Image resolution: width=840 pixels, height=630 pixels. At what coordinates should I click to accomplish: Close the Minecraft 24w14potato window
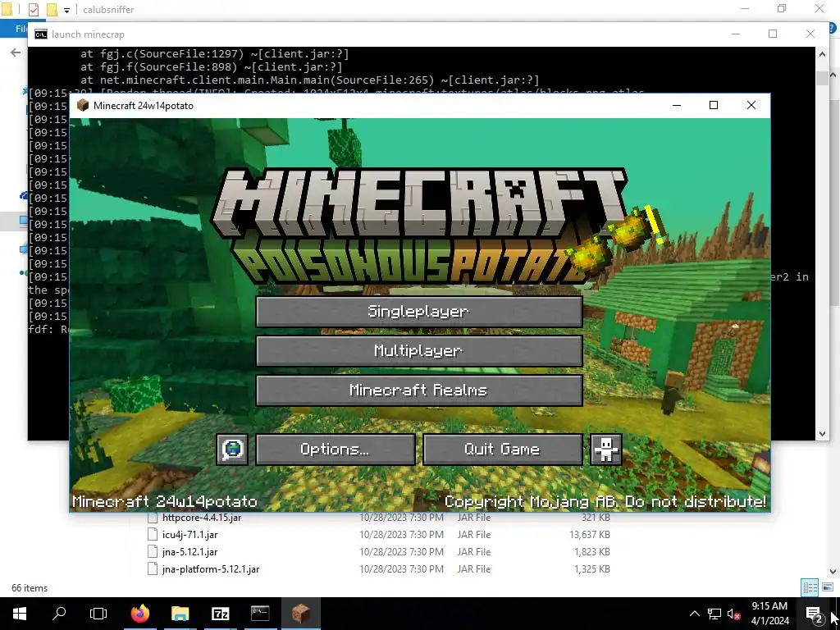point(751,106)
